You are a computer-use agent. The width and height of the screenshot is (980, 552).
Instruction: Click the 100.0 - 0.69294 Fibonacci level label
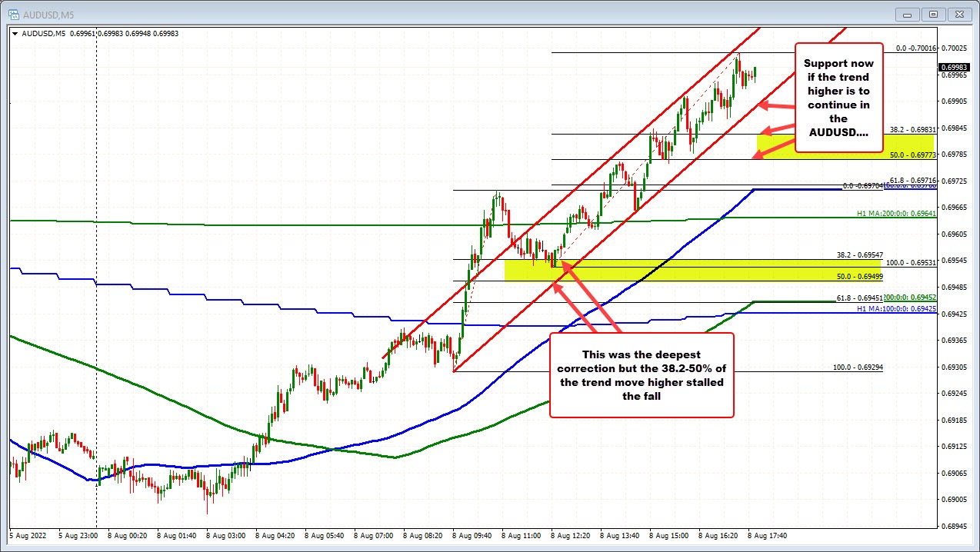pos(858,367)
